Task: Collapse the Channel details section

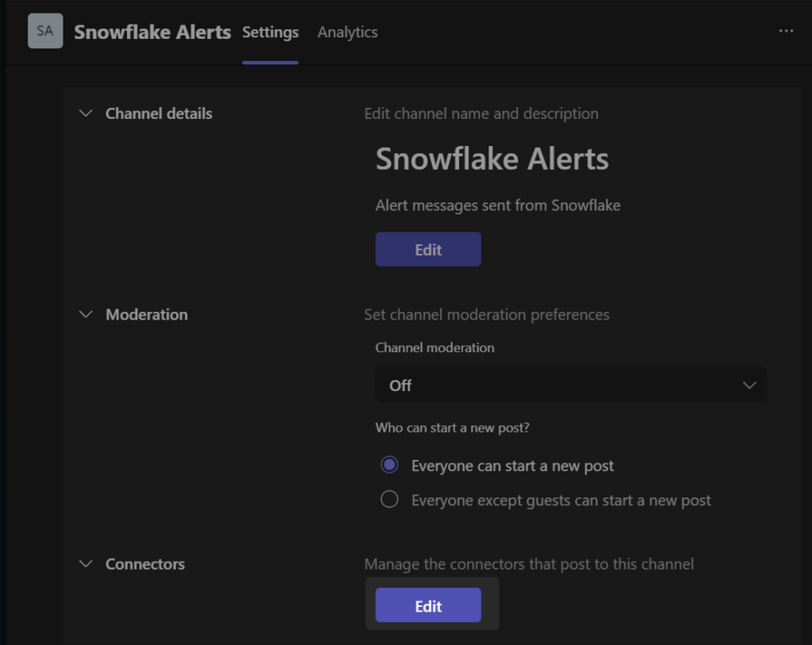Action: [86, 113]
